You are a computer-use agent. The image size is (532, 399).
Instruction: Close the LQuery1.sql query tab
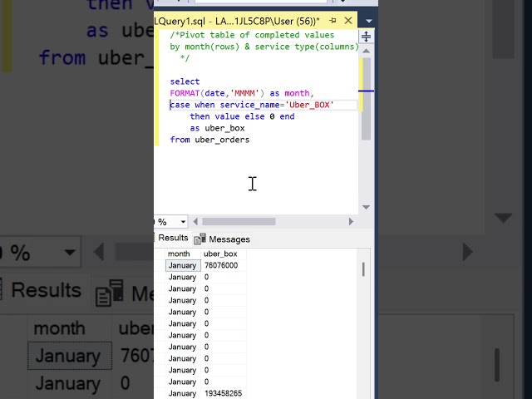348,21
